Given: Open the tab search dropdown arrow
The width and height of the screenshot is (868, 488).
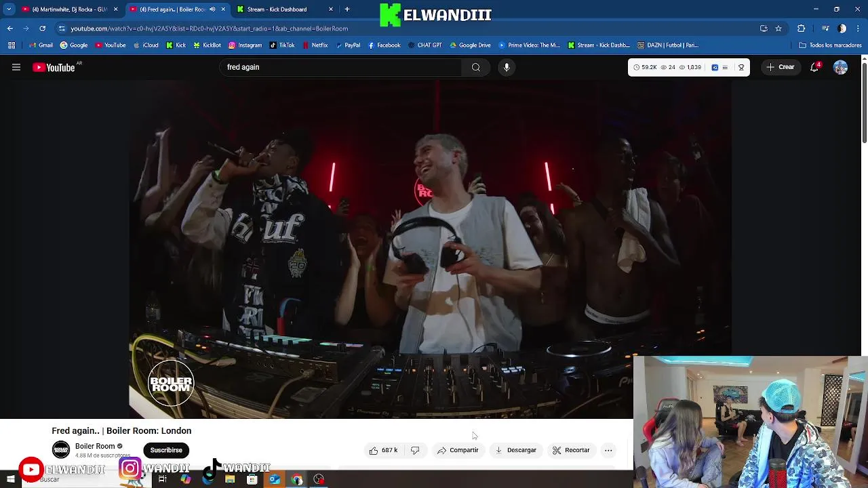Looking at the screenshot, I should click(x=9, y=9).
